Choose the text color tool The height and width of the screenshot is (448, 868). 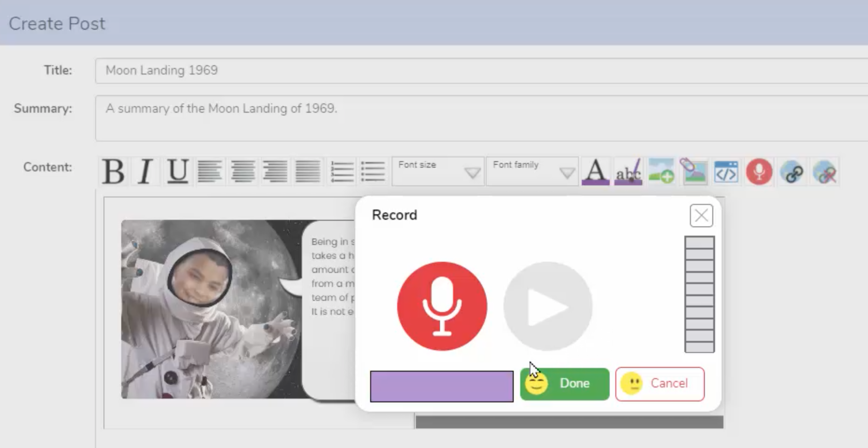595,172
